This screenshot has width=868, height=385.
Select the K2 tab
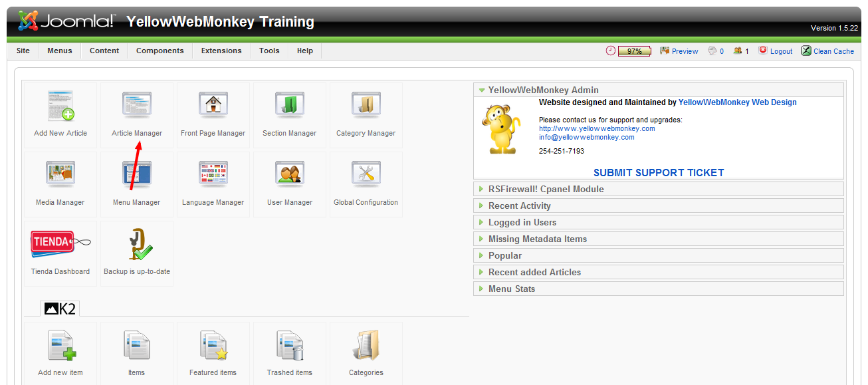tap(60, 309)
